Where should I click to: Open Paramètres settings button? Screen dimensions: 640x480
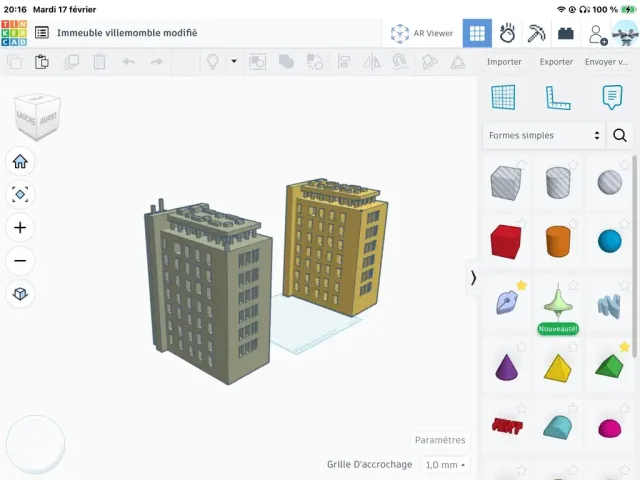pyautogui.click(x=440, y=440)
